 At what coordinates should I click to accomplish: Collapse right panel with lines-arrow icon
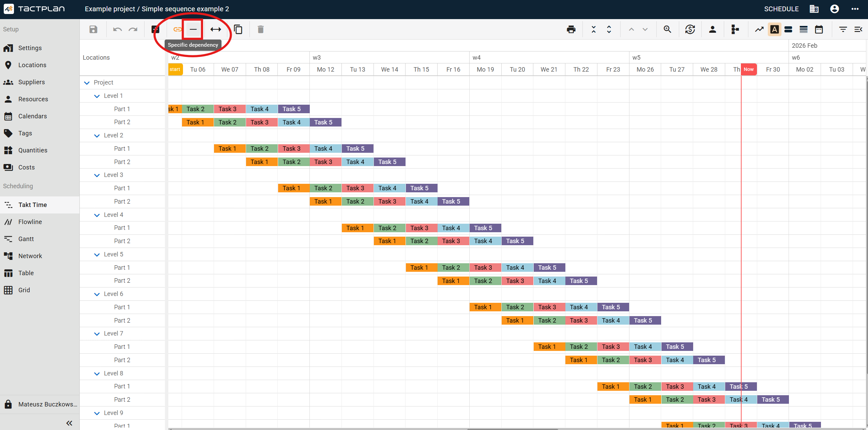pos(858,29)
